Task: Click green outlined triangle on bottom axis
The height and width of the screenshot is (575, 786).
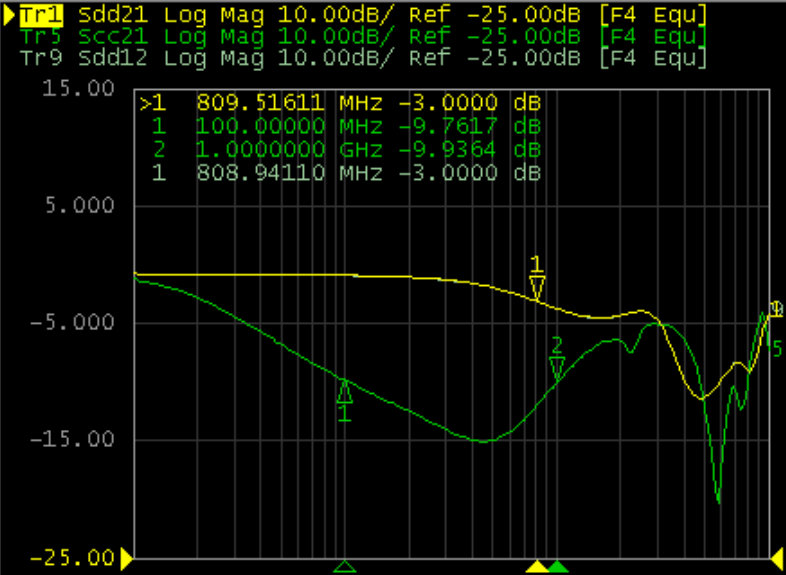Action: click(344, 567)
